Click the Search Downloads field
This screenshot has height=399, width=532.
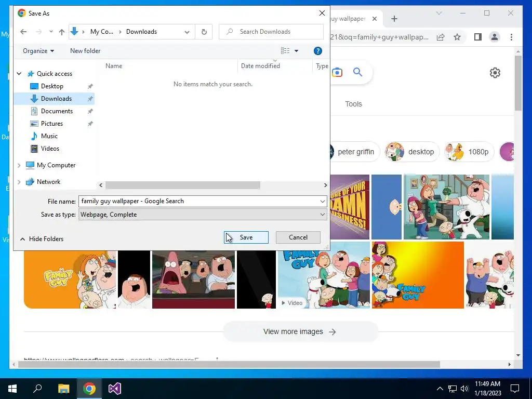pyautogui.click(x=271, y=32)
